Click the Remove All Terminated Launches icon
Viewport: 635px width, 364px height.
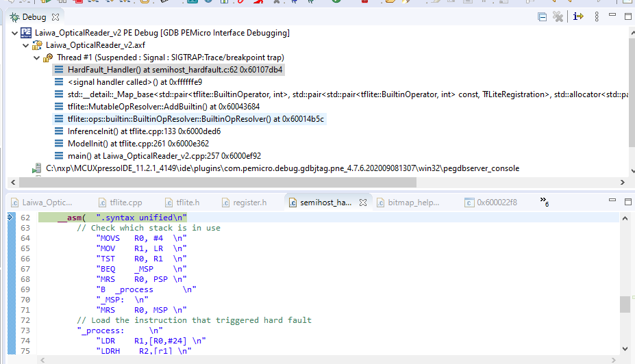558,16
